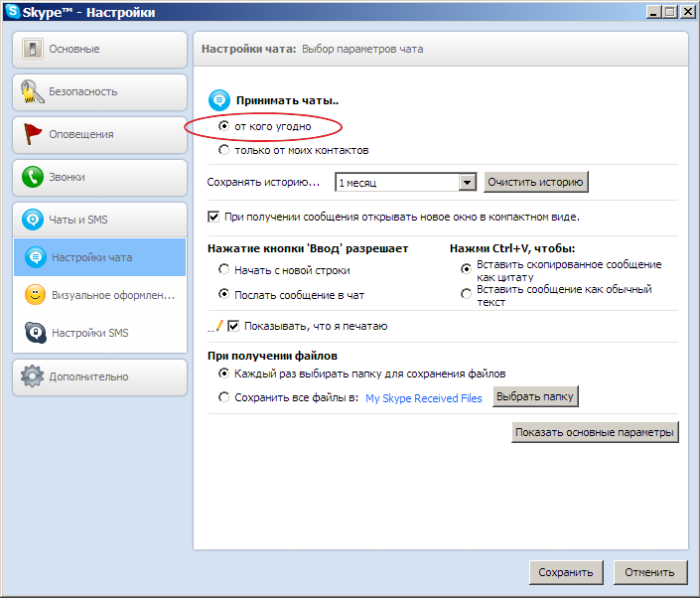Click the green phone Звонки icon
This screenshot has width=700, height=598.
[x=33, y=177]
